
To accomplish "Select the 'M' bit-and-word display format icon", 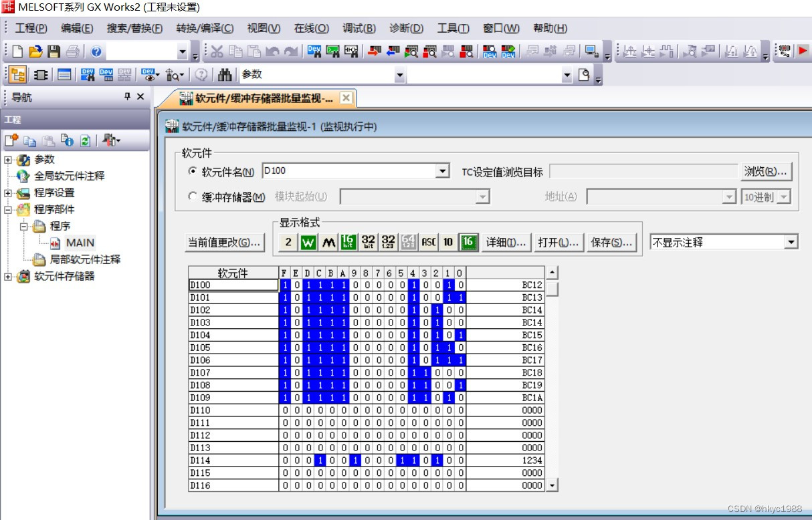I will pos(328,242).
